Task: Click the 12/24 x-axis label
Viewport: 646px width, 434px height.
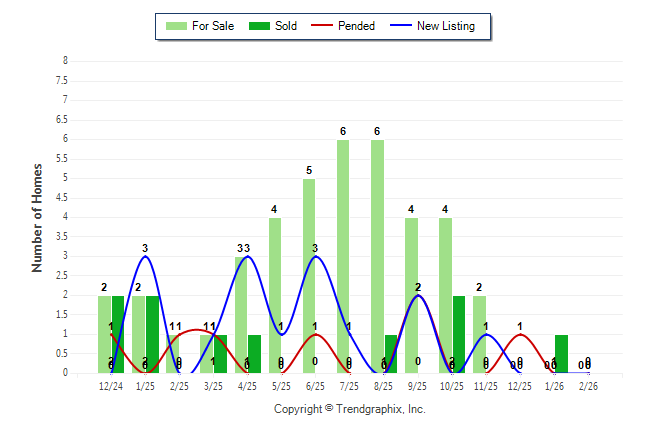Action: pos(111,385)
